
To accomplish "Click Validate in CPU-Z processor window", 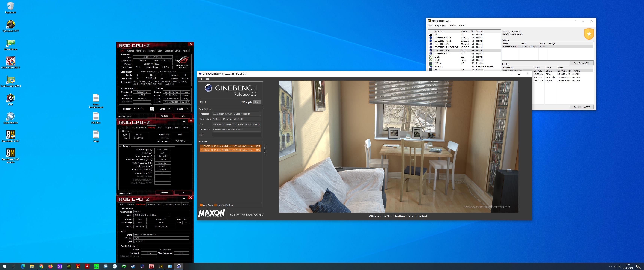I will point(164,116).
